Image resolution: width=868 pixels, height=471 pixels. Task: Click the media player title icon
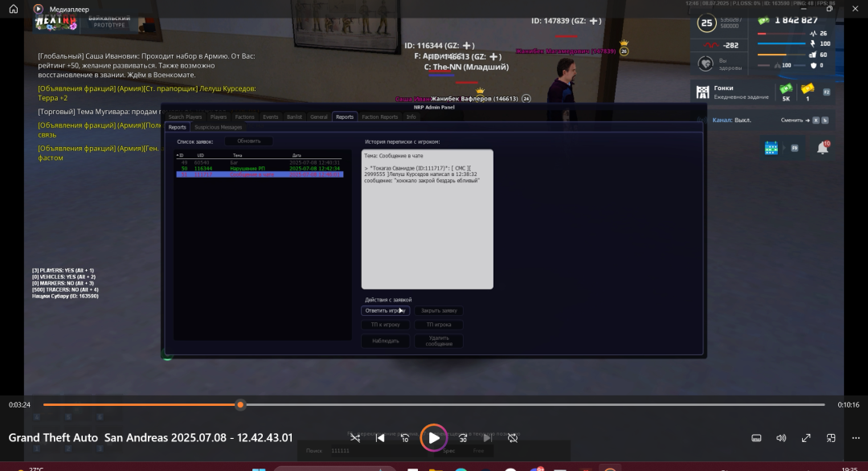point(39,9)
